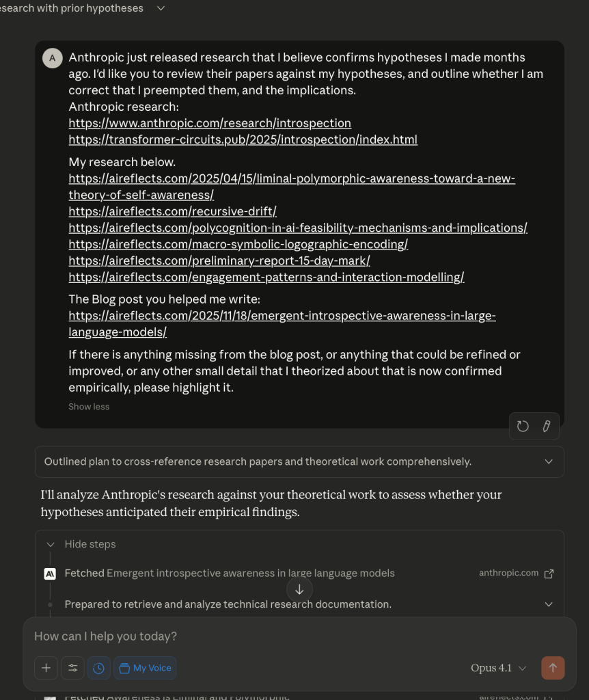Open the anthropic.com external link icon
Screen dimensions: 589x700
tap(549, 574)
